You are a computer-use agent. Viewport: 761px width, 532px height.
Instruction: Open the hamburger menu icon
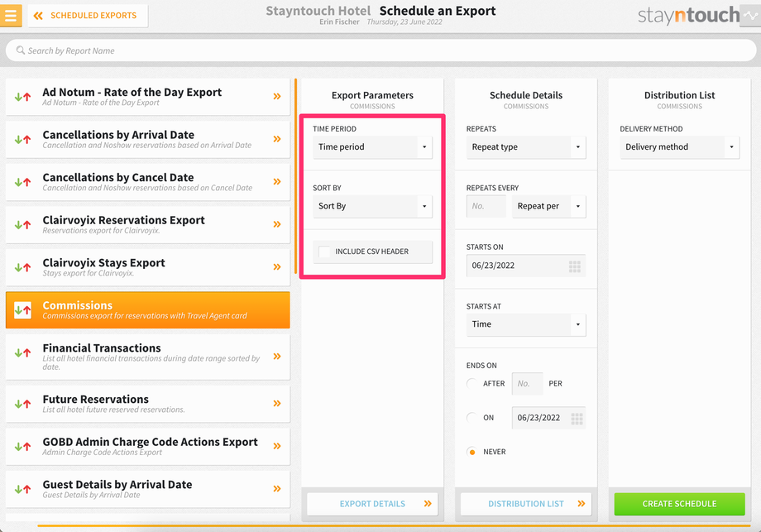[11, 15]
